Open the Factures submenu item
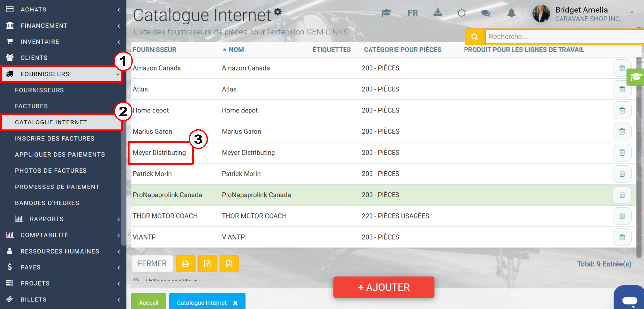Viewport: 644px width, 309px height. [32, 106]
